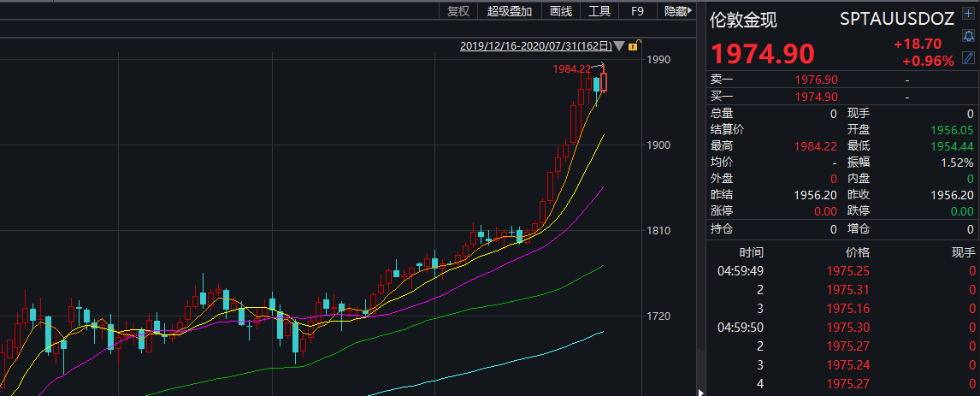980x396 pixels.
Task: Click the 卖一 price 1976.90
Action: 816,80
